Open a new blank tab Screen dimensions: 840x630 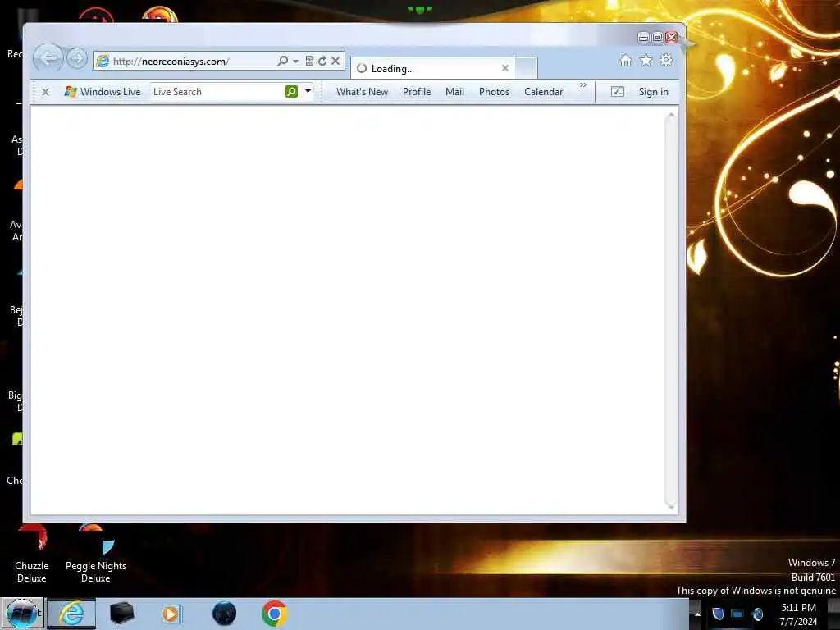pyautogui.click(x=526, y=69)
